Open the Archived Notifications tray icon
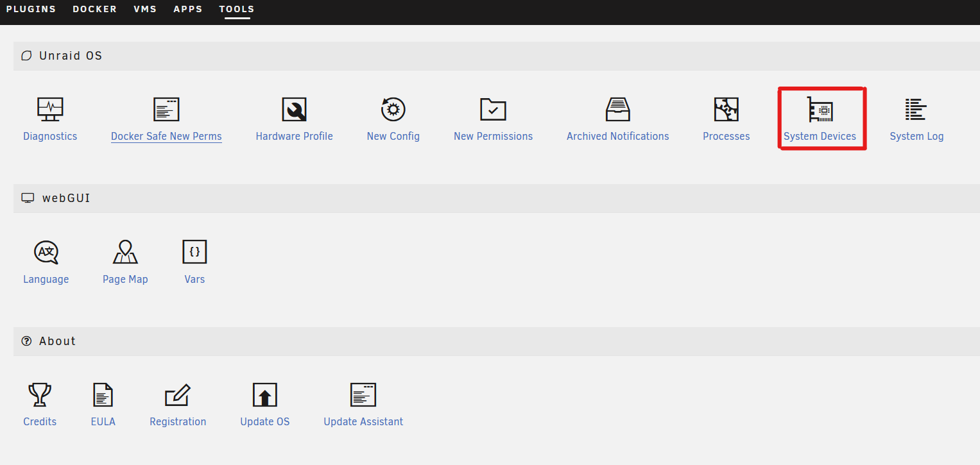This screenshot has width=980, height=465. click(x=618, y=110)
